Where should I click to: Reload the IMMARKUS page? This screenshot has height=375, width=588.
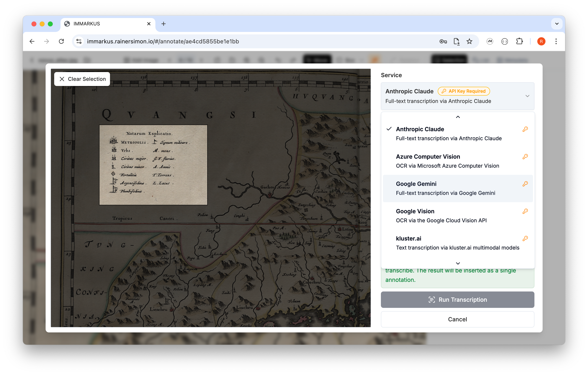click(61, 41)
